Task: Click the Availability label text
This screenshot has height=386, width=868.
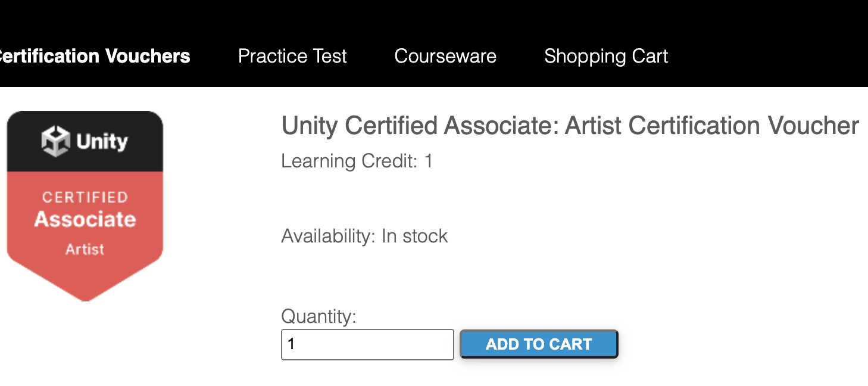Action: click(328, 236)
